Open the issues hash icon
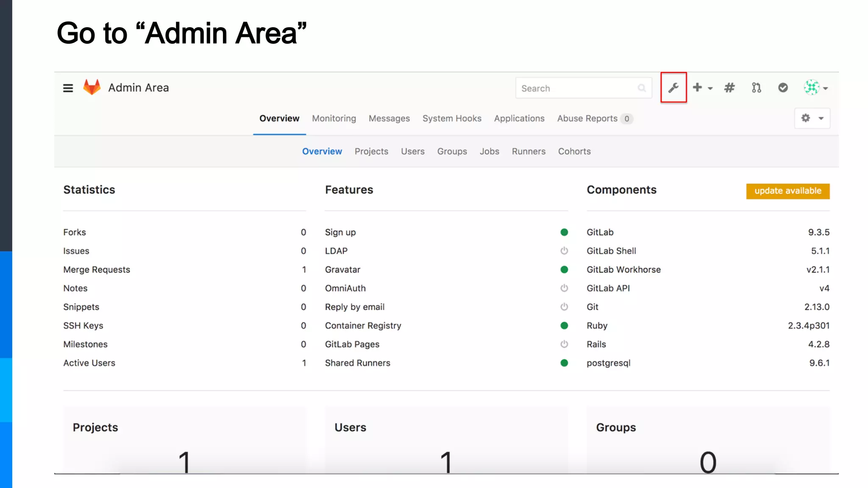The image size is (868, 488). (729, 88)
